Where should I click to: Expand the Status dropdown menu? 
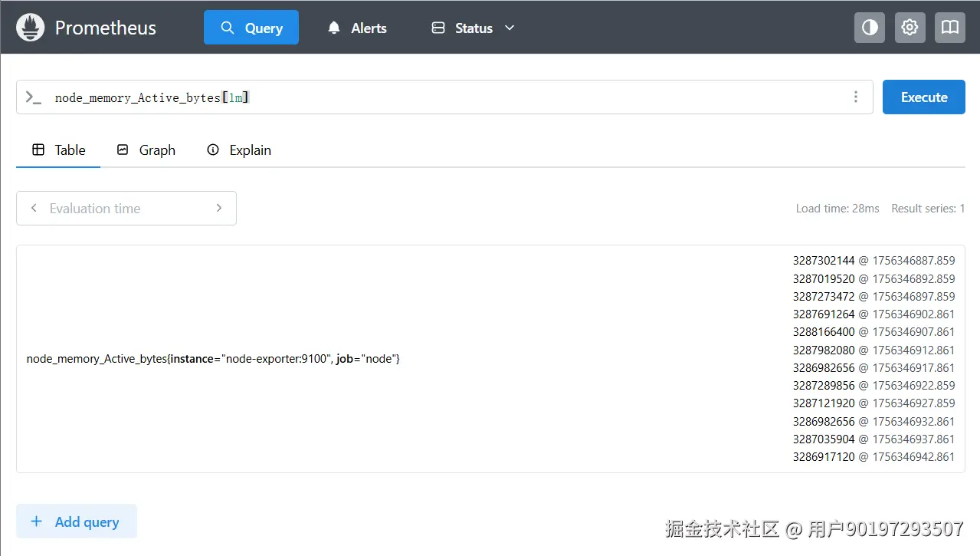[x=473, y=28]
